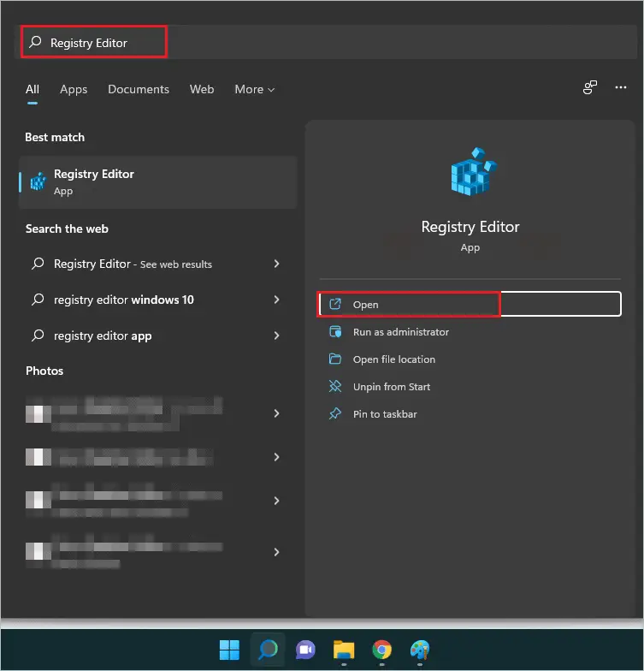
Task: Click search icon beside registry editor app
Action: click(x=38, y=335)
